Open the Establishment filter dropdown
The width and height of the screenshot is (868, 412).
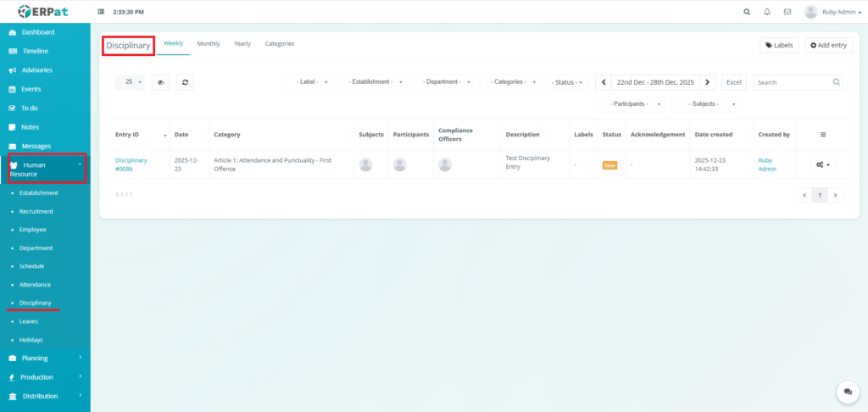[x=371, y=82]
